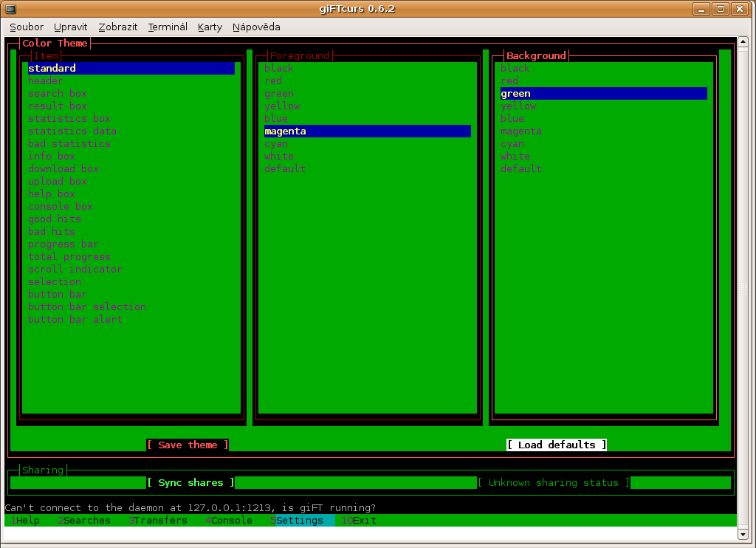Screen dimensions: 756x548
Task: Open the Terminál menu
Action: 168,27
